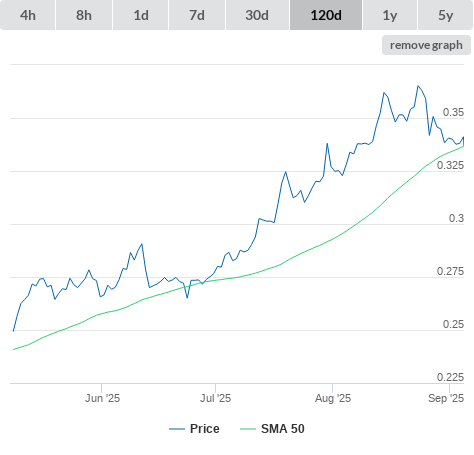Open the 1y chart range

390,15
